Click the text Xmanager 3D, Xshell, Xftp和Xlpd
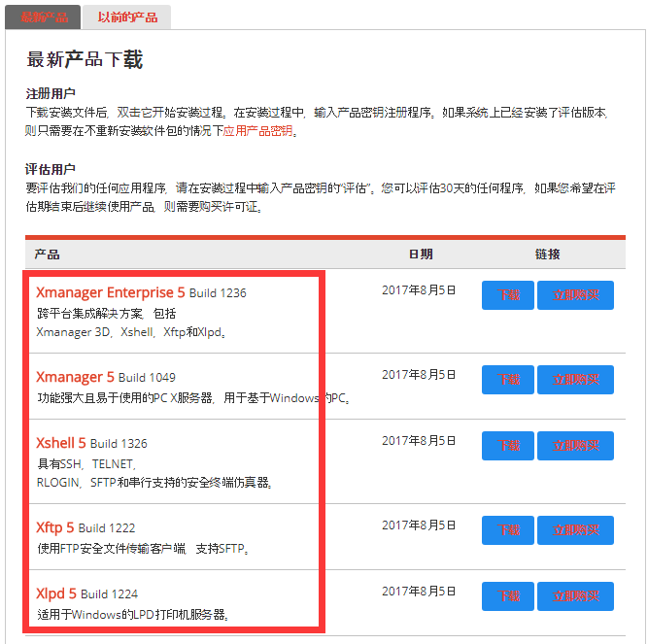The height and width of the screenshot is (644, 648). pyautogui.click(x=129, y=331)
